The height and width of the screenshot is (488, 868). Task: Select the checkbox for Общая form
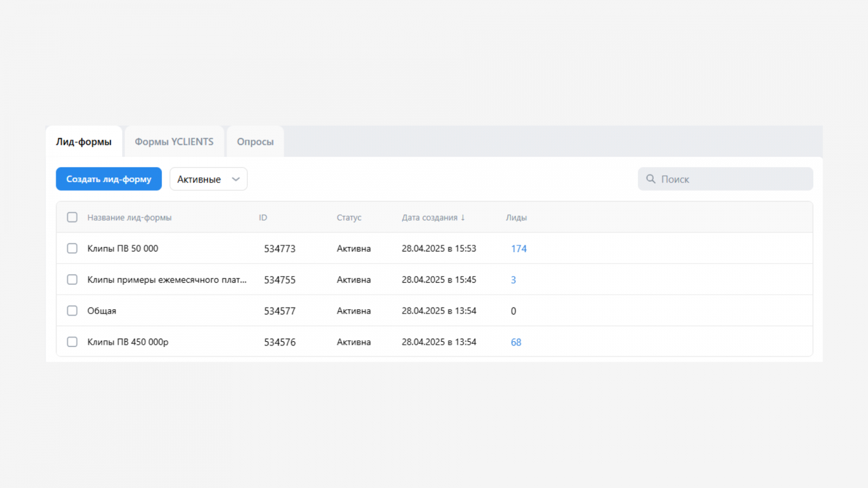tap(72, 311)
